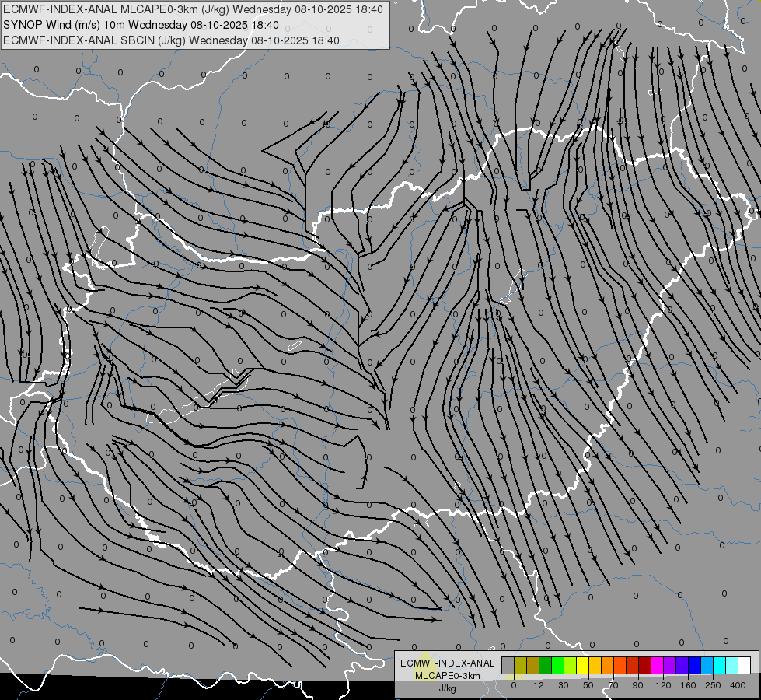Screen dimensions: 761x700
Task: Click the olive-yellow legend swatch above 0
Action: [x=520, y=666]
